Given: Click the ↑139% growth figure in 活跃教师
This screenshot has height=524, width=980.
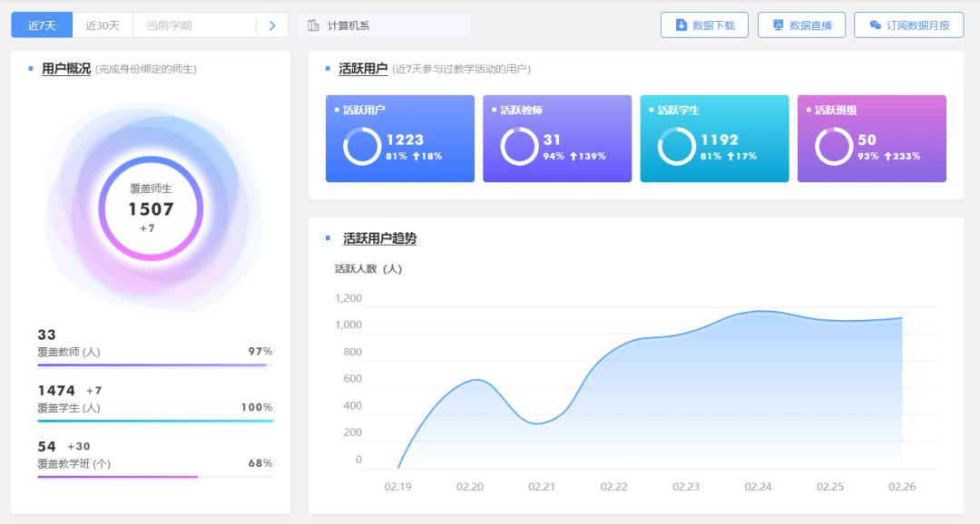Looking at the screenshot, I should tap(587, 156).
